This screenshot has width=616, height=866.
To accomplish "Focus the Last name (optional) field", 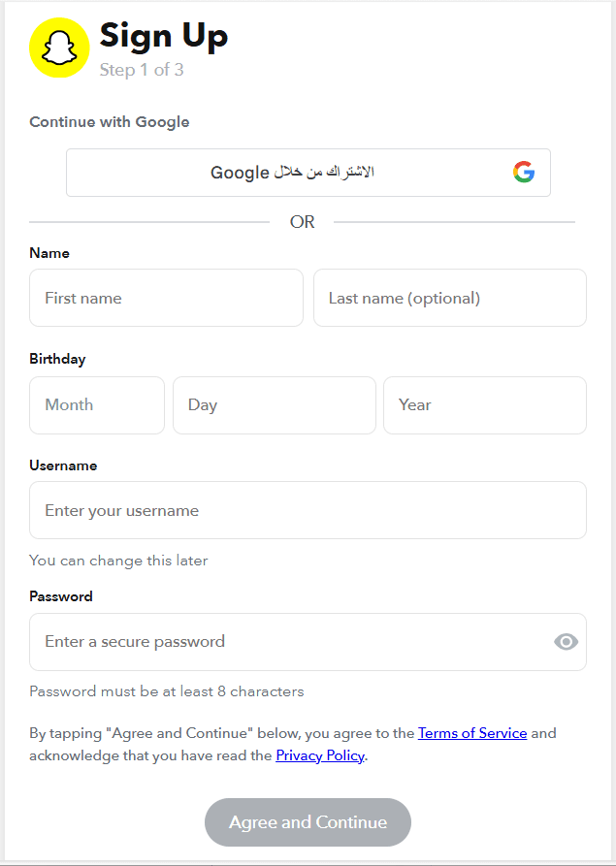I will 449,298.
